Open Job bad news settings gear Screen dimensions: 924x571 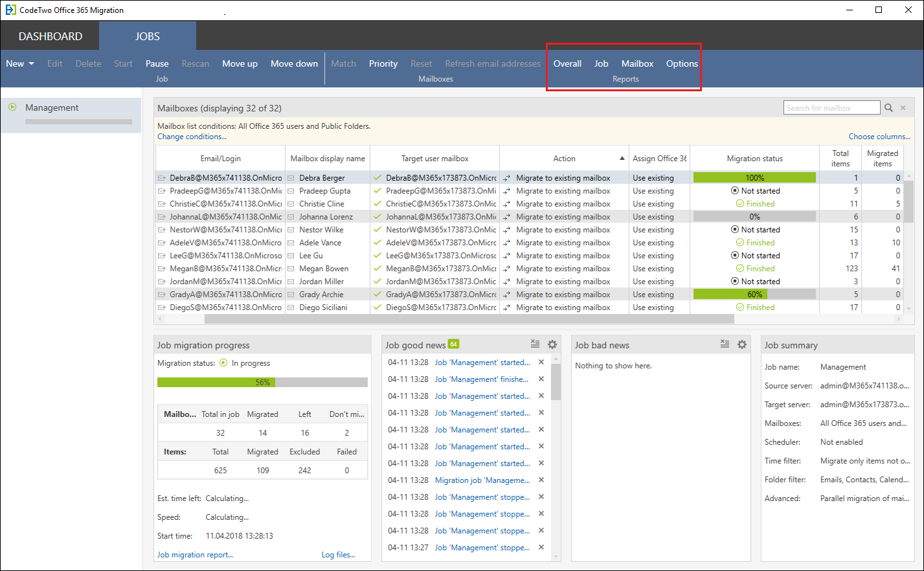click(x=742, y=344)
